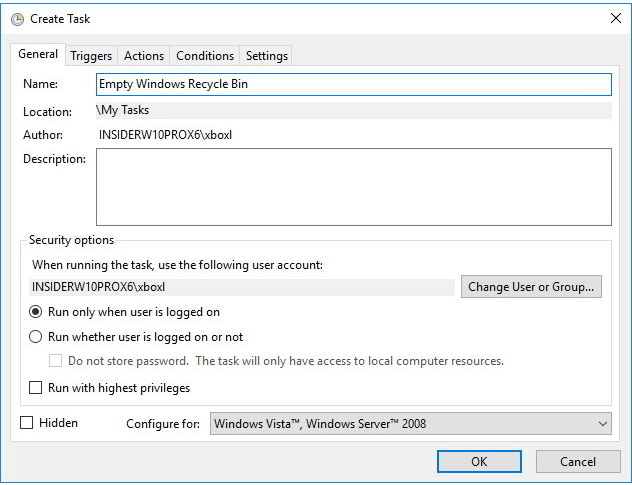Check Do not store password option
Viewport: 632px width, 485px height.
coord(57,361)
